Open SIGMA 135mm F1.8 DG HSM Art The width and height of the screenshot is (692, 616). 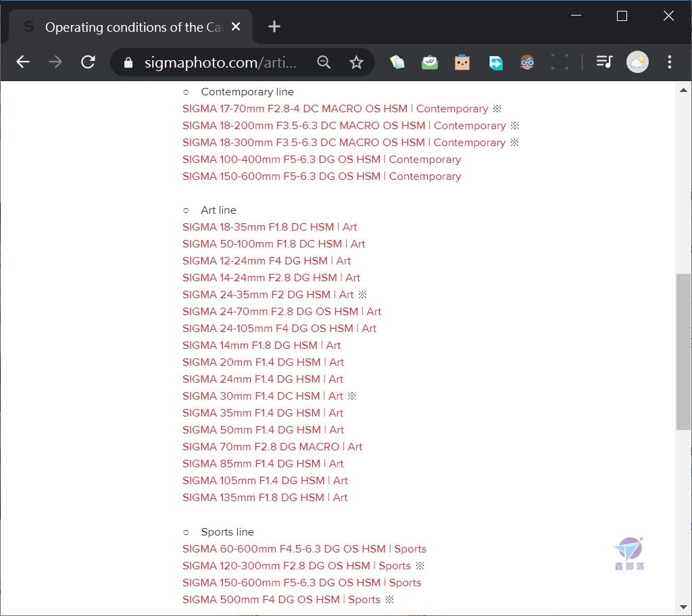coord(265,497)
